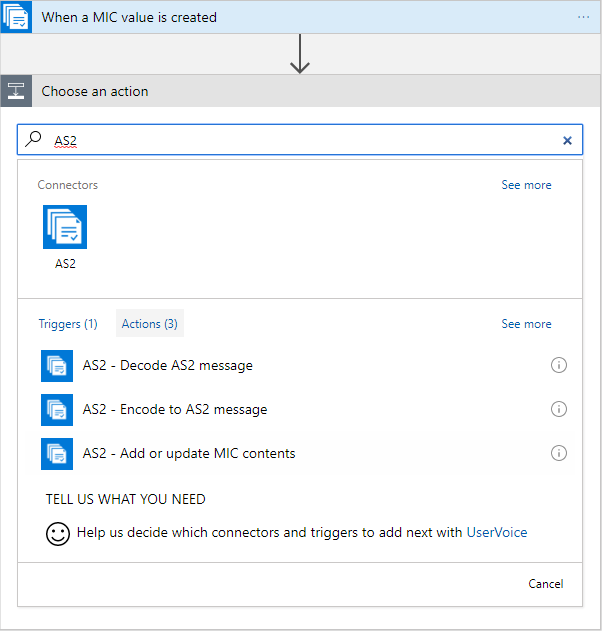The height and width of the screenshot is (631, 602).
Task: Switch to the Triggers (1) tab
Action: tap(68, 324)
